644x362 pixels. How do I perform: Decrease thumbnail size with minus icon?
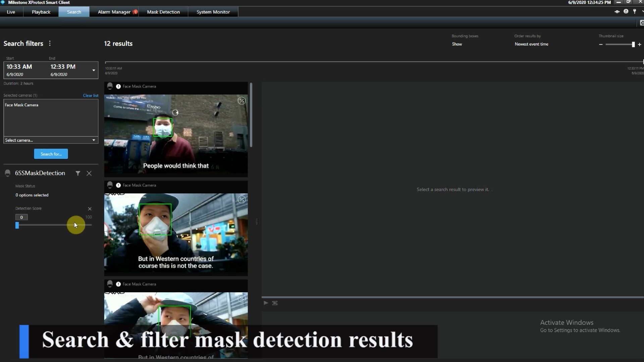pos(601,45)
